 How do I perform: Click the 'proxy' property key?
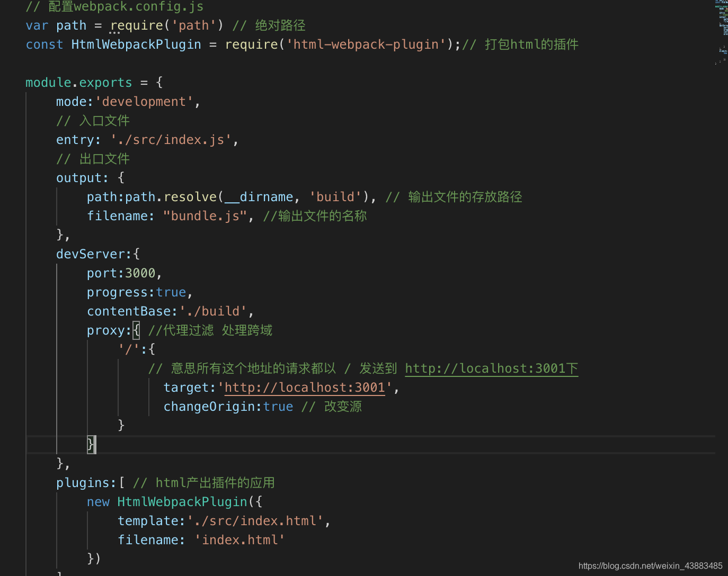click(106, 330)
